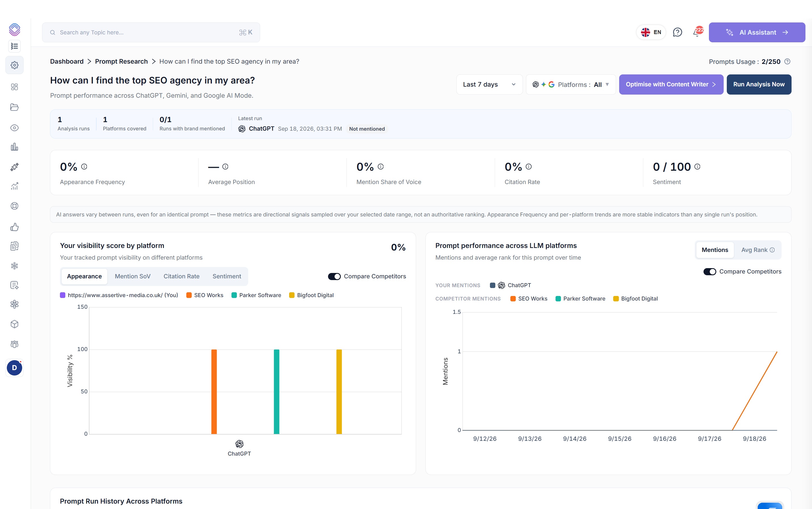The width and height of the screenshot is (812, 509).
Task: Click the AI Assistant button
Action: [757, 32]
